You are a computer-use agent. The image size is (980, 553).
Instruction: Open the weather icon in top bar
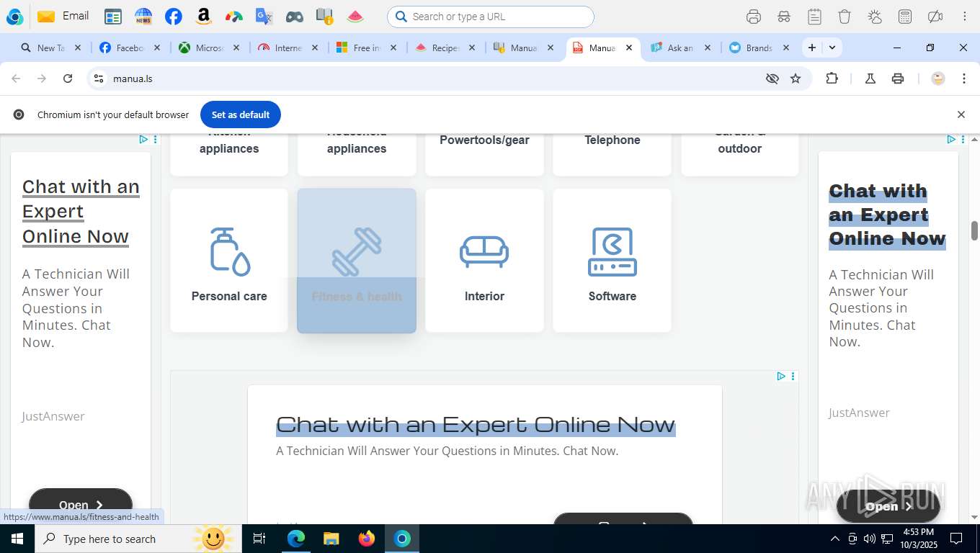875,17
